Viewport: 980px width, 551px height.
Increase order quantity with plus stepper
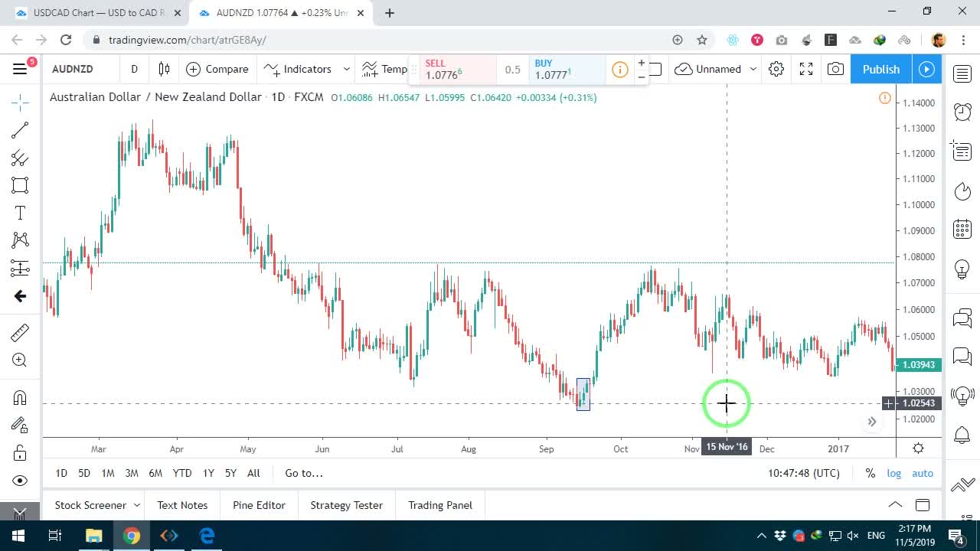[641, 64]
